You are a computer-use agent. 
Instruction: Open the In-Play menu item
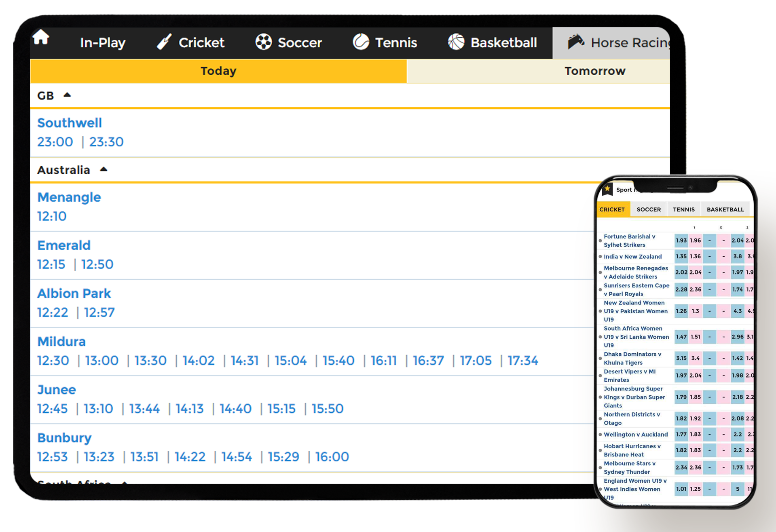[103, 42]
